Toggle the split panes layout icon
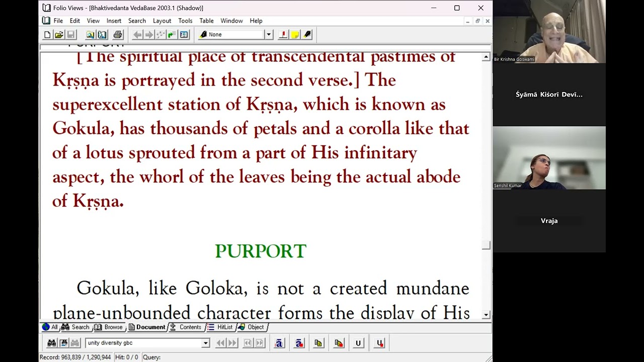 click(x=184, y=35)
